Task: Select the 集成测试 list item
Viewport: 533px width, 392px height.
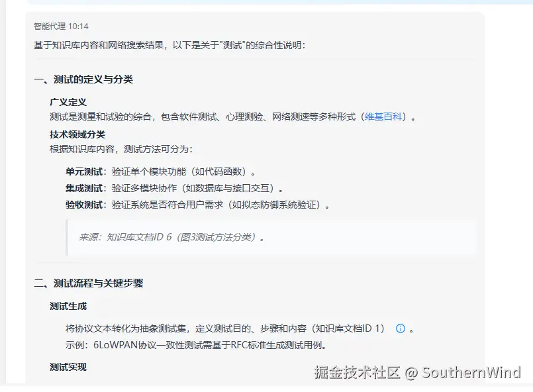Action: pyautogui.click(x=174, y=188)
